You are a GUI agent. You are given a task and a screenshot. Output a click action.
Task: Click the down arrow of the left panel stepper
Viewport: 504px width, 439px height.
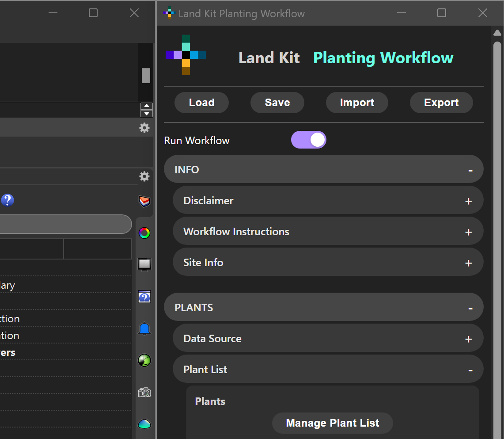[147, 114]
